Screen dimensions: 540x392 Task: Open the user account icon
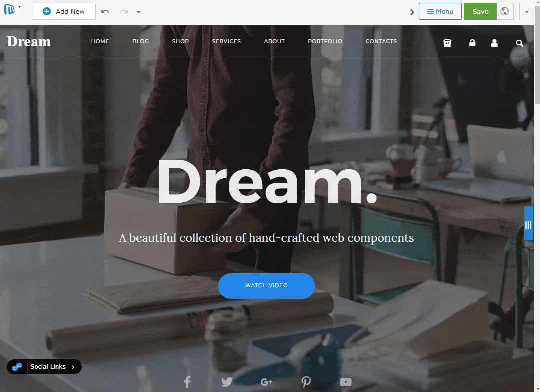(494, 43)
